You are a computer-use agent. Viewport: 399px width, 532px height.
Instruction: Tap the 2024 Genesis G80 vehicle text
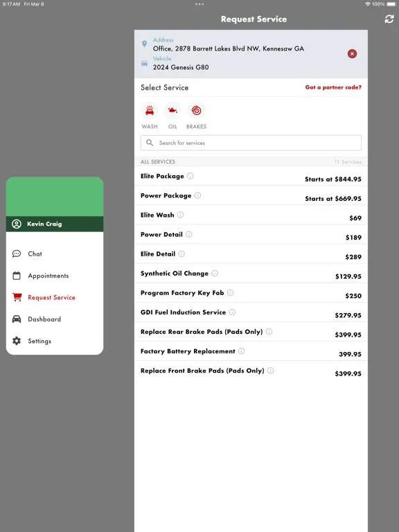pos(181,67)
